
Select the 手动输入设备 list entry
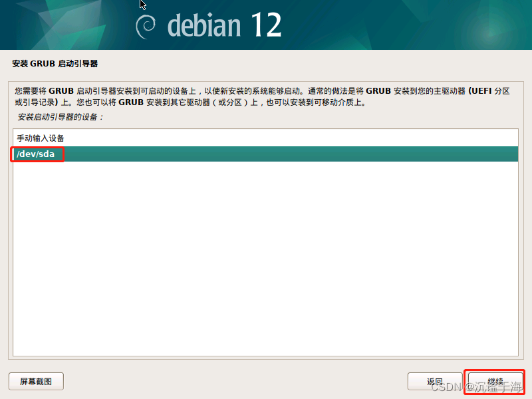point(265,138)
